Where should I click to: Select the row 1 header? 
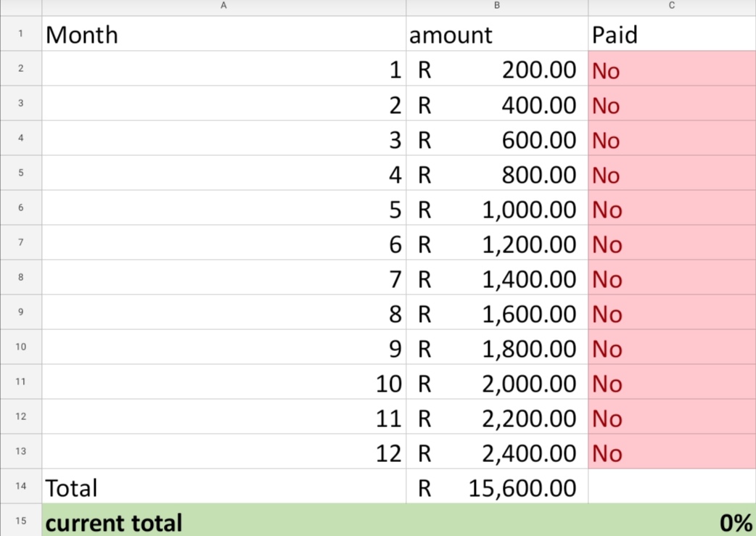(x=21, y=34)
